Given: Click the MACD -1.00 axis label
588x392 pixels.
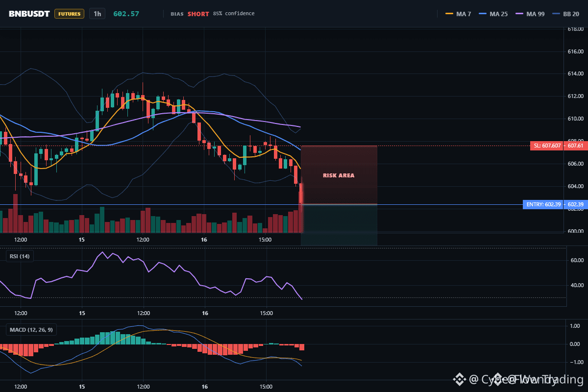Looking at the screenshot, I should (576, 362).
